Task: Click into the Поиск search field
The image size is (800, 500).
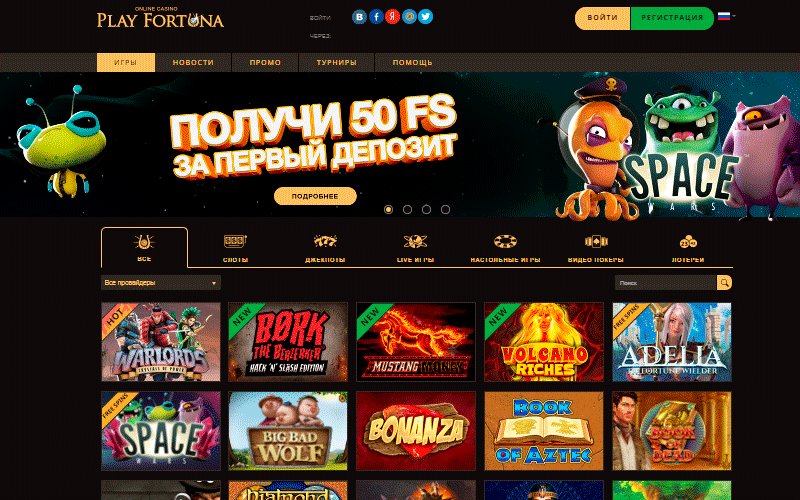Action: (x=665, y=283)
